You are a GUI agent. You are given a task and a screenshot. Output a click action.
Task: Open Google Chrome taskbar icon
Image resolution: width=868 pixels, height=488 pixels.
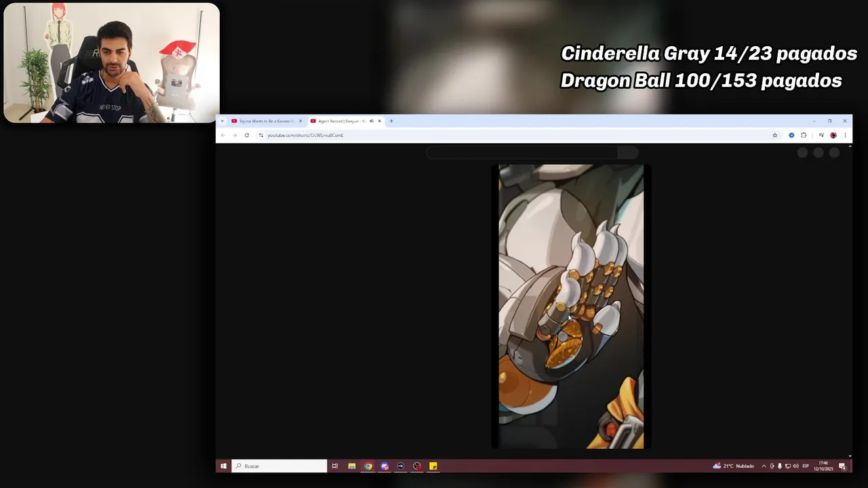coord(368,466)
